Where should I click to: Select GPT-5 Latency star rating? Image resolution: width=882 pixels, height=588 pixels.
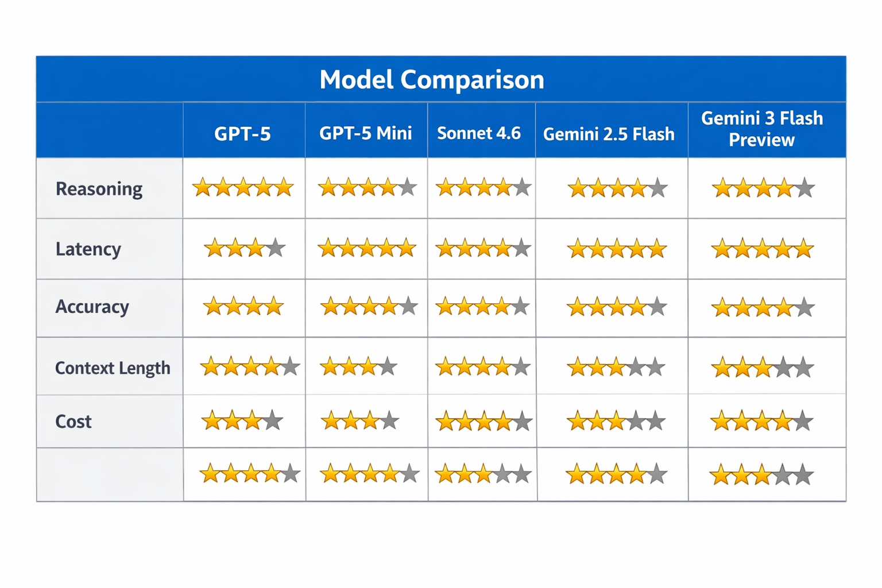[245, 248]
